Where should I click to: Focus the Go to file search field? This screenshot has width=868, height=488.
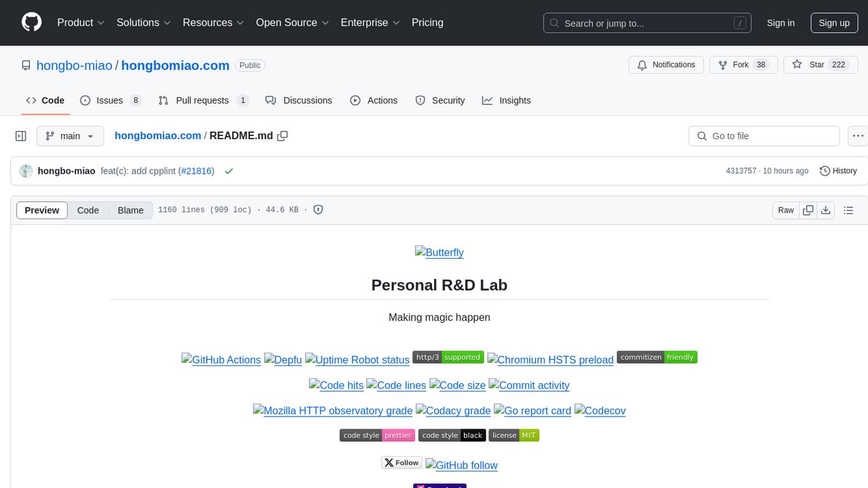(x=764, y=136)
